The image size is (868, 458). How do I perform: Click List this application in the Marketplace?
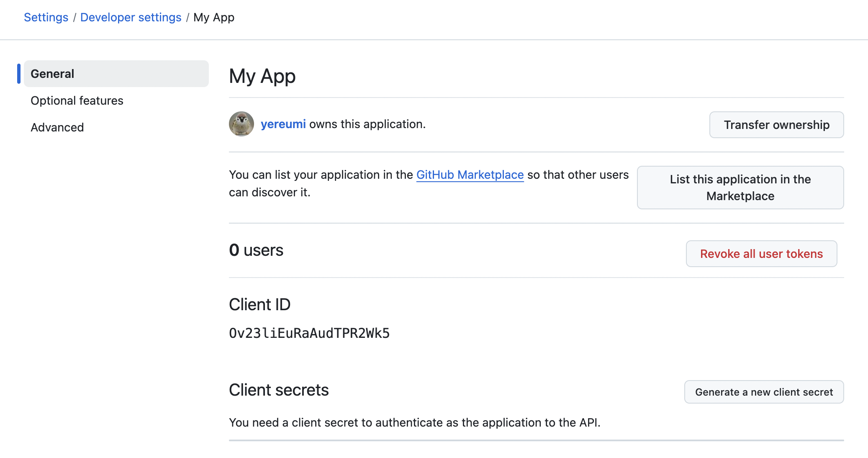click(740, 188)
